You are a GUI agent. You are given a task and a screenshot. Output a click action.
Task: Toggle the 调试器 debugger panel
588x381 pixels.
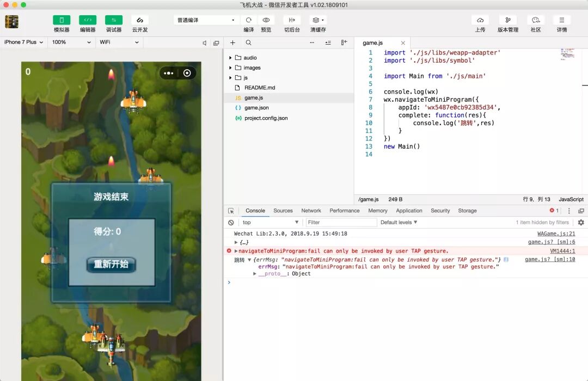[x=114, y=20]
